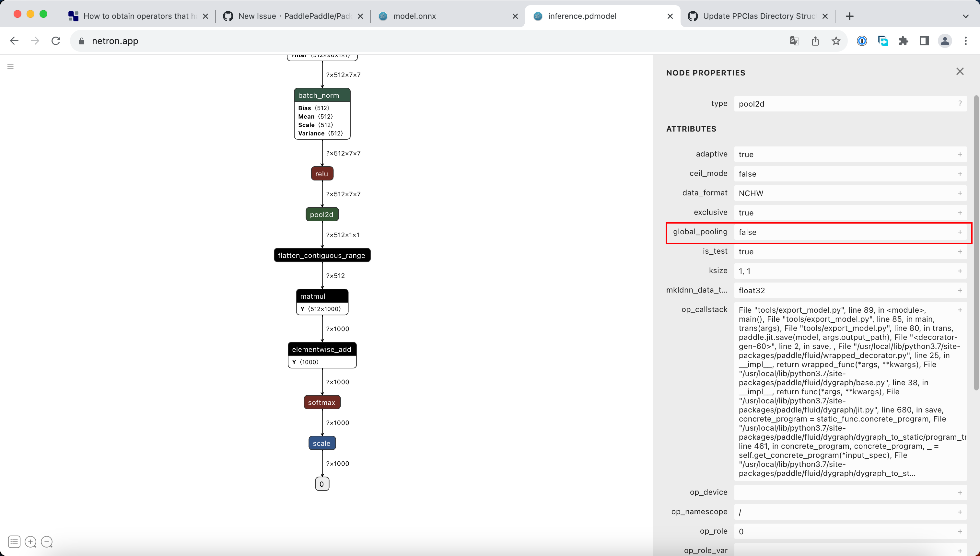Click the help icon next to pool2d type

click(960, 103)
